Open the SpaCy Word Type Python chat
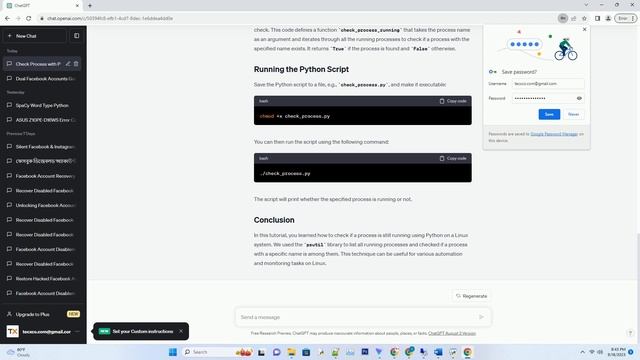The height and width of the screenshot is (360, 640). tap(42, 105)
